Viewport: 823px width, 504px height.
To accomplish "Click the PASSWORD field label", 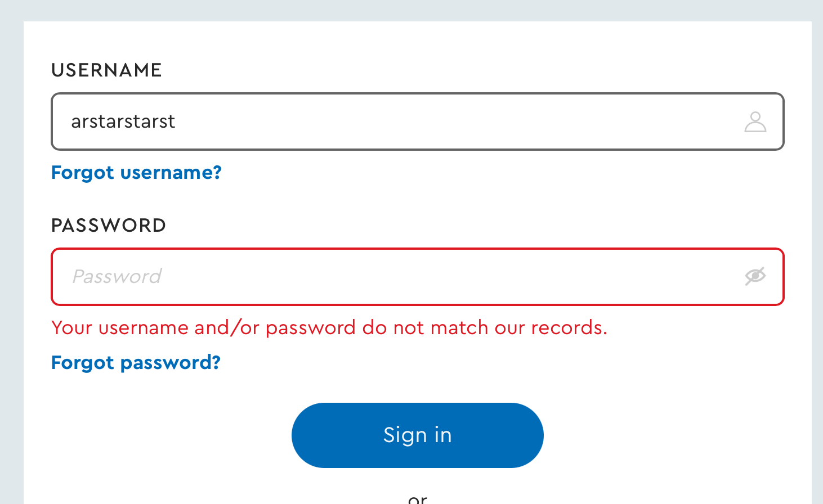I will click(109, 225).
